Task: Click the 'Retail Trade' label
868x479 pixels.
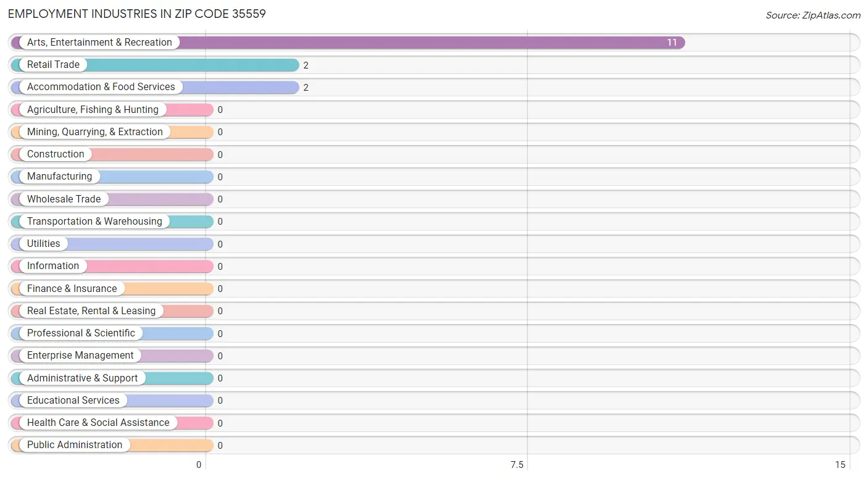Action: (53, 65)
